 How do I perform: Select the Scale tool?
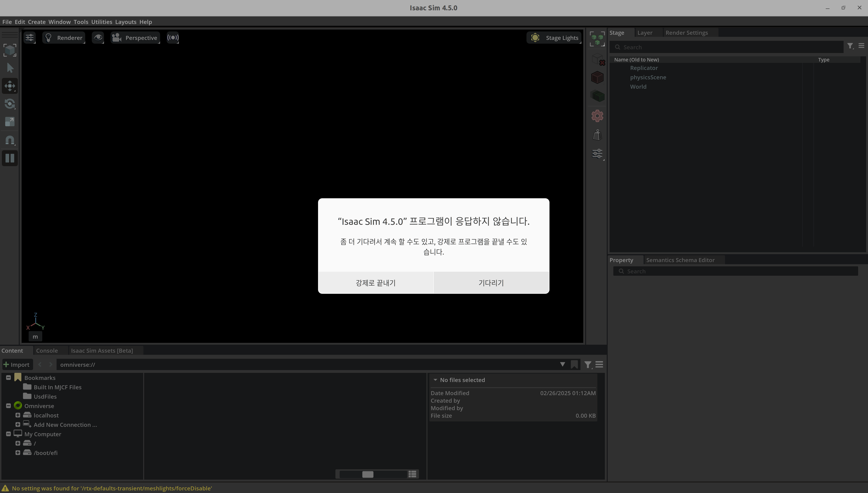(x=10, y=122)
